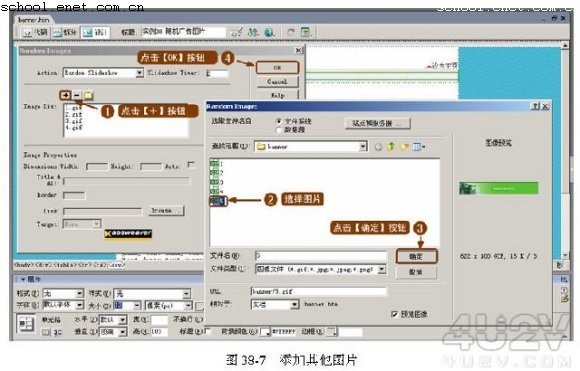Screen dimensions: 580x371
Task: Open the Target dropdown
Action: [x=82, y=224]
